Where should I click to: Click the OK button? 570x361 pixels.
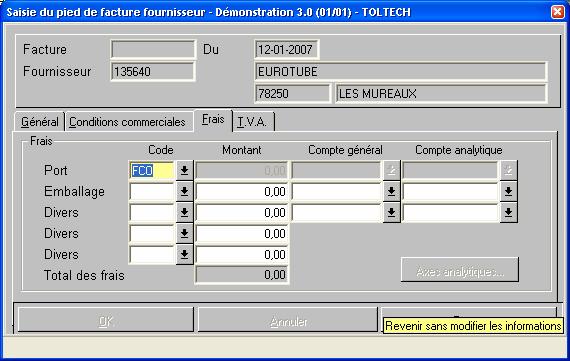tap(106, 321)
